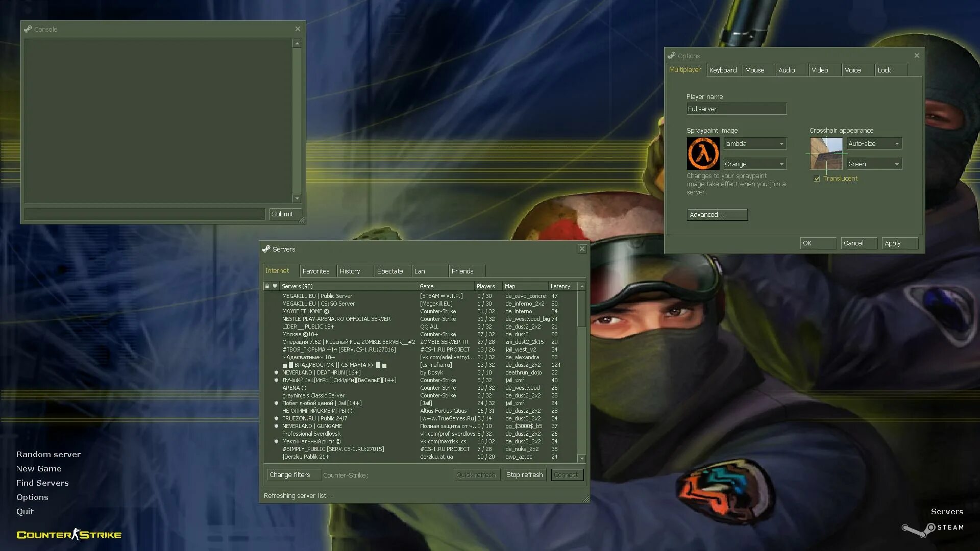Image resolution: width=980 pixels, height=551 pixels.
Task: Click Apply in the Options window
Action: tap(900, 243)
